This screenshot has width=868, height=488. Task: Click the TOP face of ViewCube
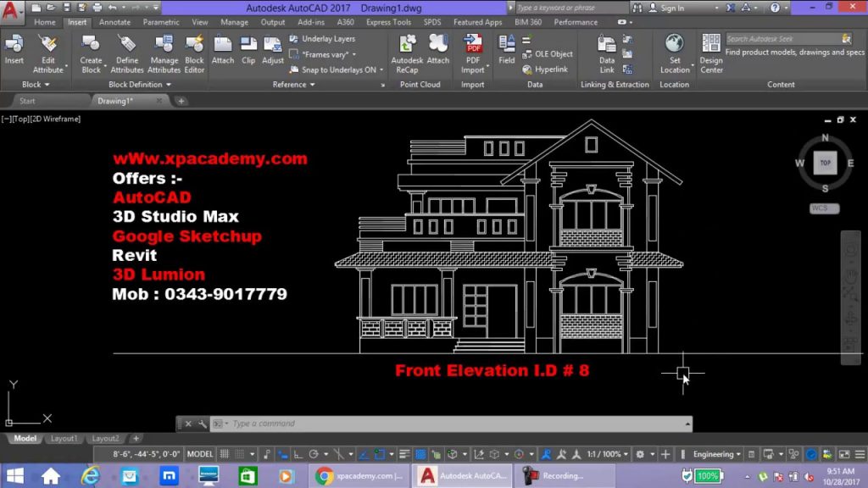coord(825,163)
